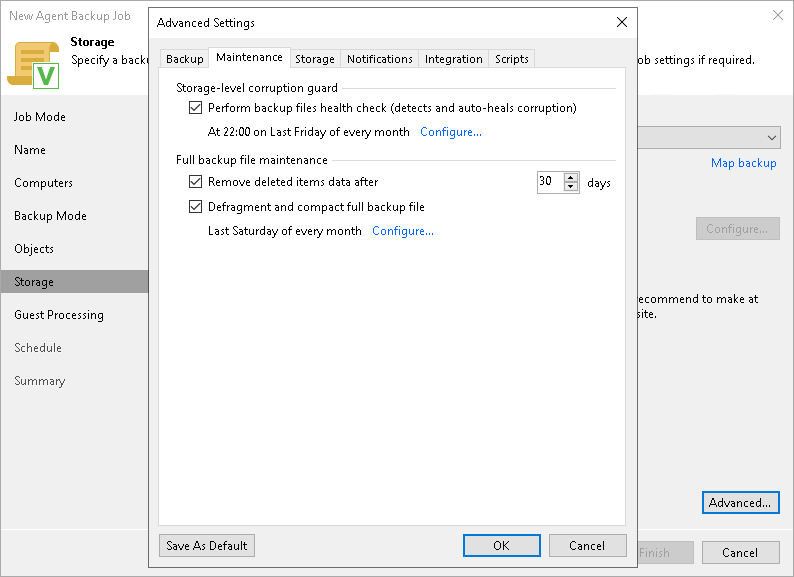Image resolution: width=794 pixels, height=577 pixels.
Task: Decrease the days spinner value
Action: coord(571,187)
